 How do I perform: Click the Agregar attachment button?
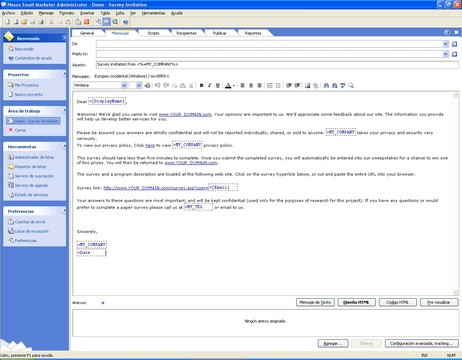click(333, 343)
